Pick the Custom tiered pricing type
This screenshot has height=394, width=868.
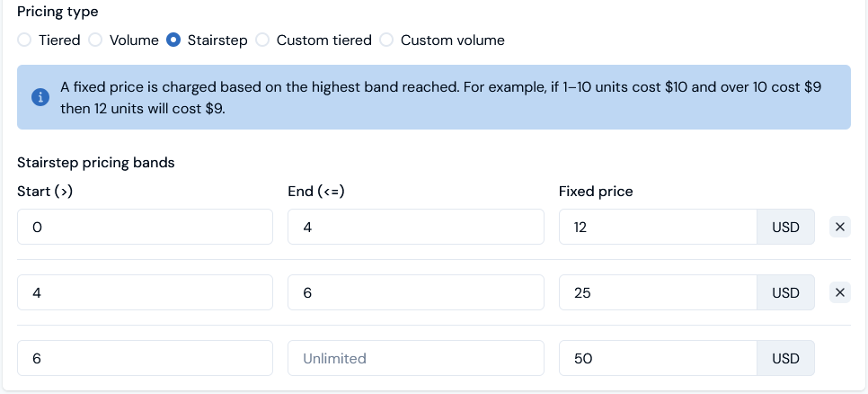tap(262, 40)
